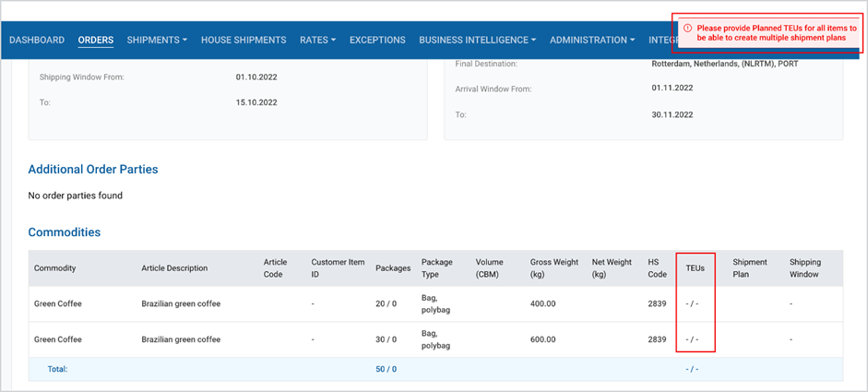The height and width of the screenshot is (392, 868).
Task: Expand the Business Intelligence dropdown
Action: coord(477,40)
